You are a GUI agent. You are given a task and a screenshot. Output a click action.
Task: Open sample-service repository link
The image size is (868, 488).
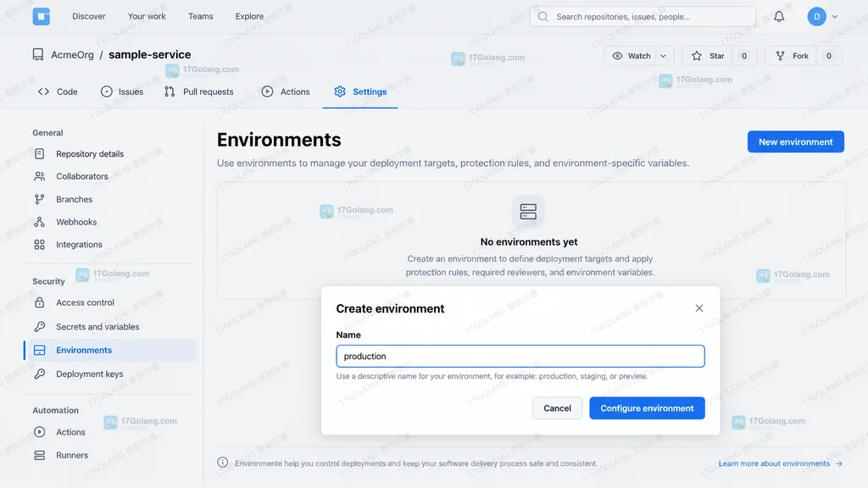coord(149,55)
